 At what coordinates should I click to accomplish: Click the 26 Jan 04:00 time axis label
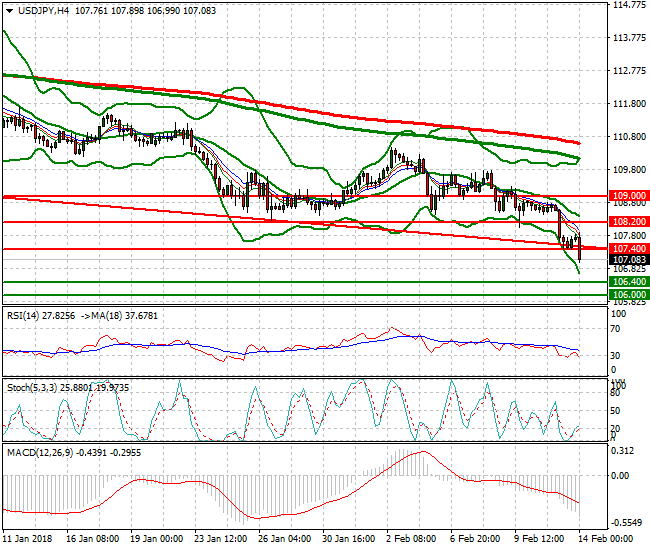(284, 539)
